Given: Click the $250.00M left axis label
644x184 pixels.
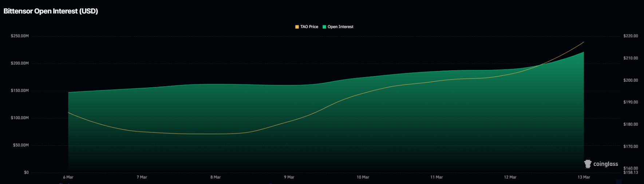Looking at the screenshot, I should point(20,36).
